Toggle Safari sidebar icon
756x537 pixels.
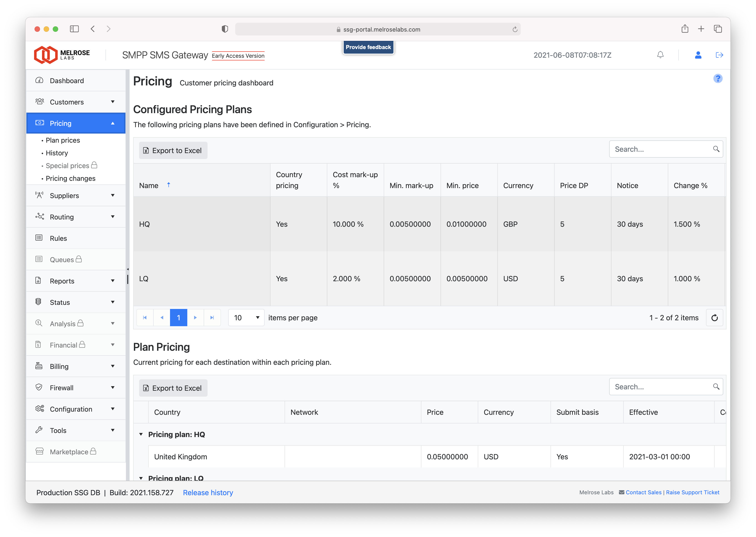point(74,29)
